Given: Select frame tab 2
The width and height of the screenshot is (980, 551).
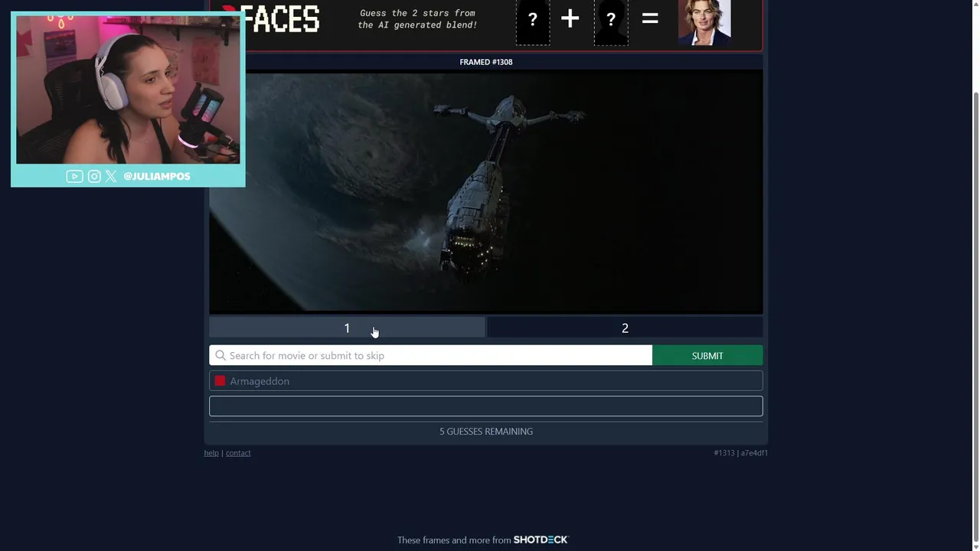Looking at the screenshot, I should 625,328.
